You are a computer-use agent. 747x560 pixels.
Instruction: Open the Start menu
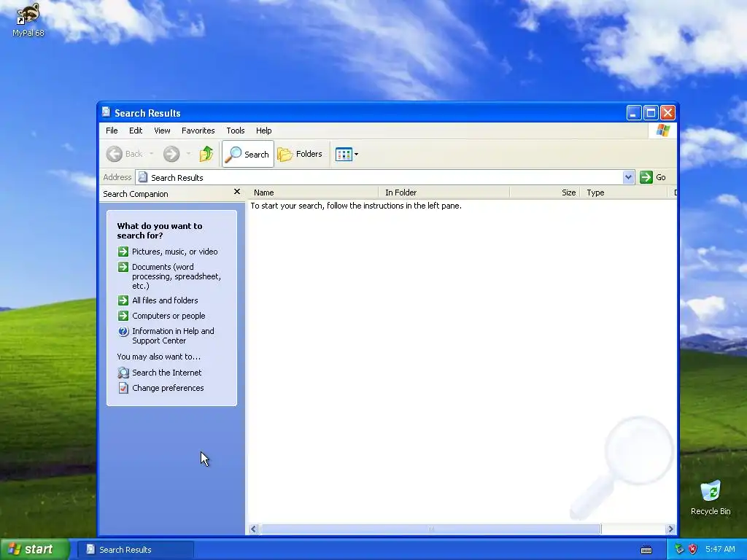[34, 549]
